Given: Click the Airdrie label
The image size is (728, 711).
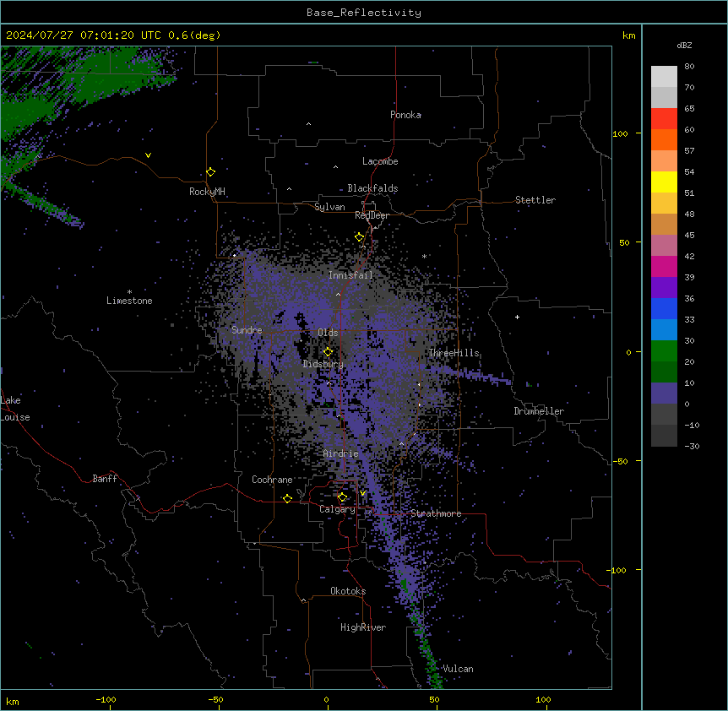Looking at the screenshot, I should [x=341, y=453].
